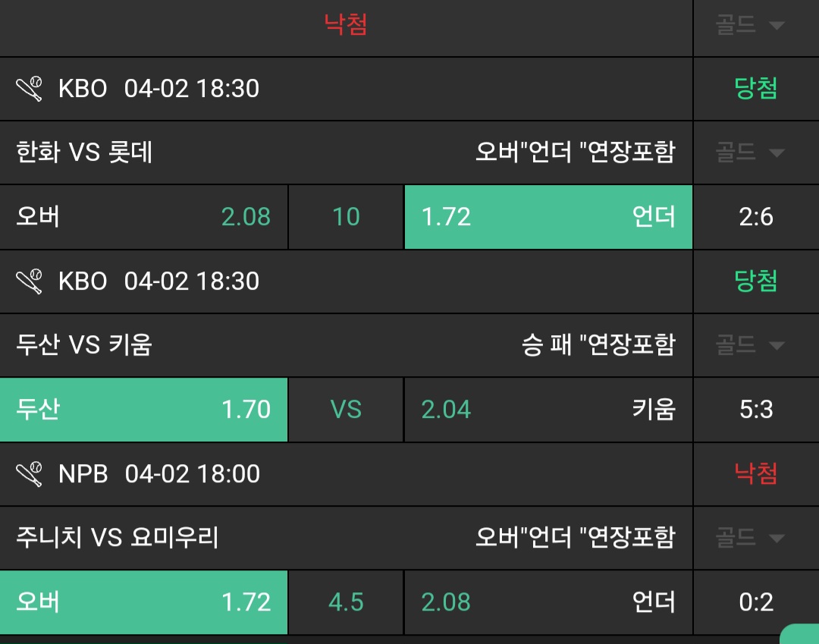Click the 4.5 baseline value cell
The image size is (819, 644).
[346, 602]
